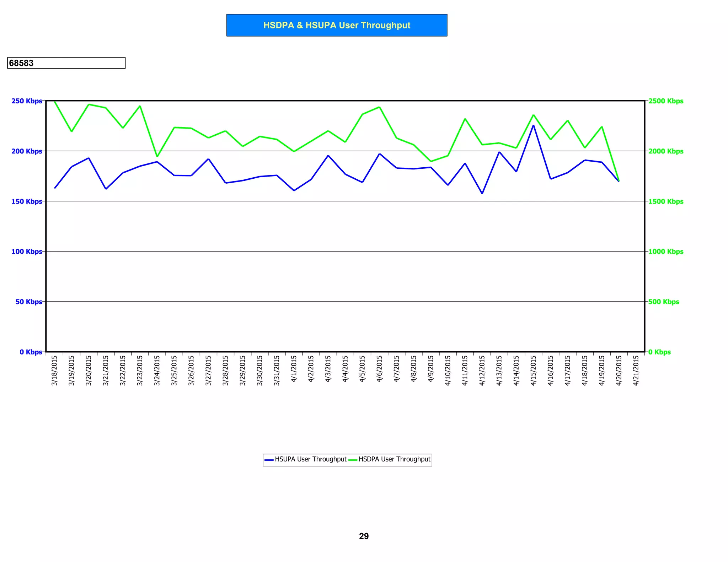Viewport: 728px width, 562px height.
Task: Click the 4/19/2015 date label
Action: click(x=602, y=371)
